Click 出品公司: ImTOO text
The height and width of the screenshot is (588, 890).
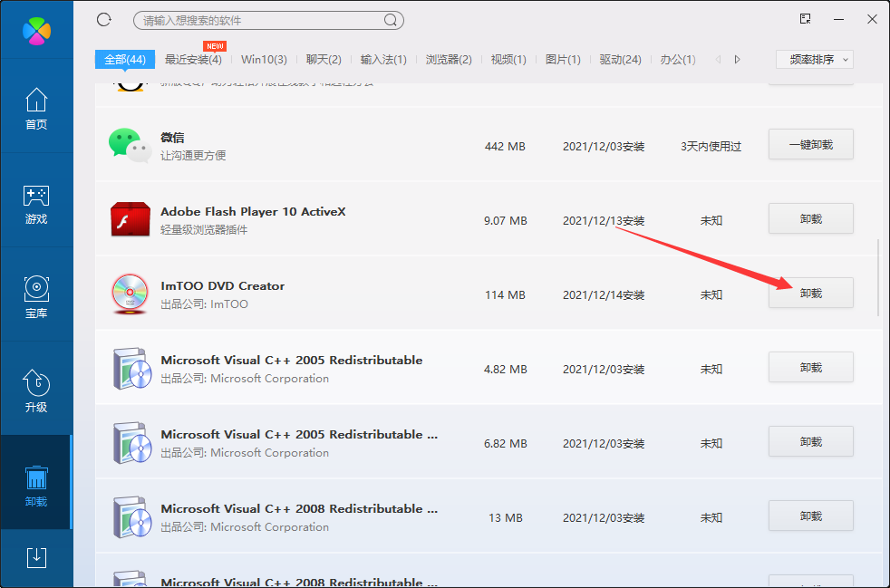click(x=204, y=304)
